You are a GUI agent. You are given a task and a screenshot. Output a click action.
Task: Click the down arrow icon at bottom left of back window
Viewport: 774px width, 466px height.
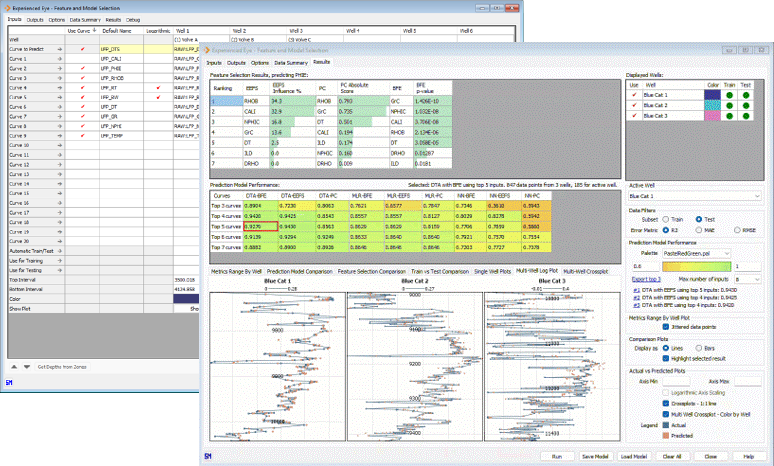[x=25, y=369]
